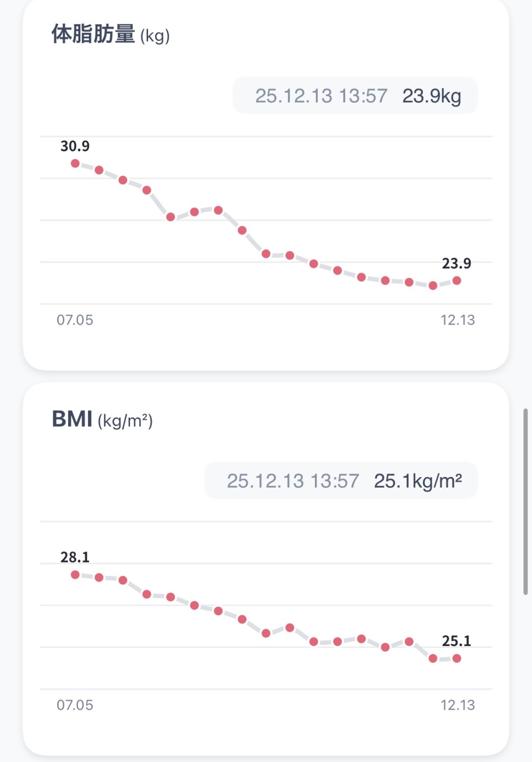
Task: Tap the lowest data point in body fat chart
Action: (x=433, y=285)
